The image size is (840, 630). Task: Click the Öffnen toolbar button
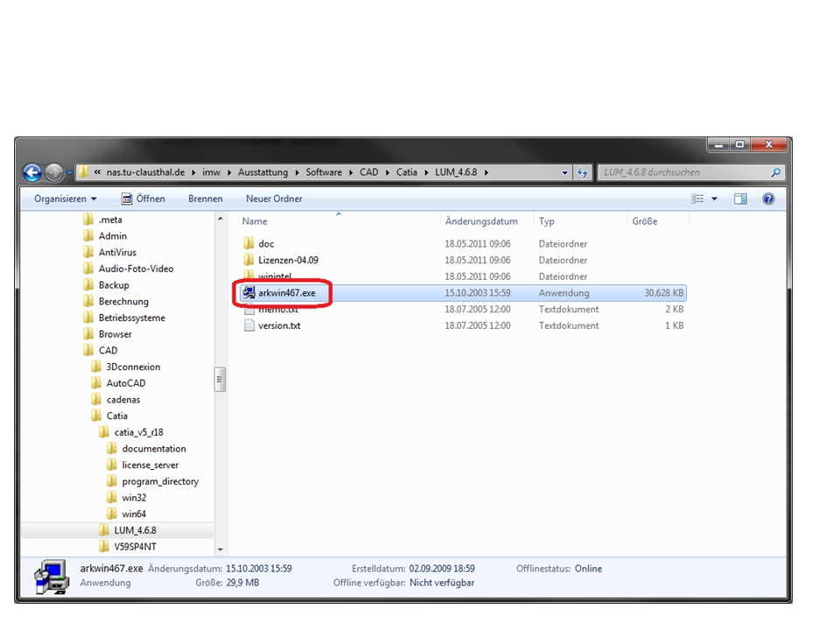(x=143, y=199)
